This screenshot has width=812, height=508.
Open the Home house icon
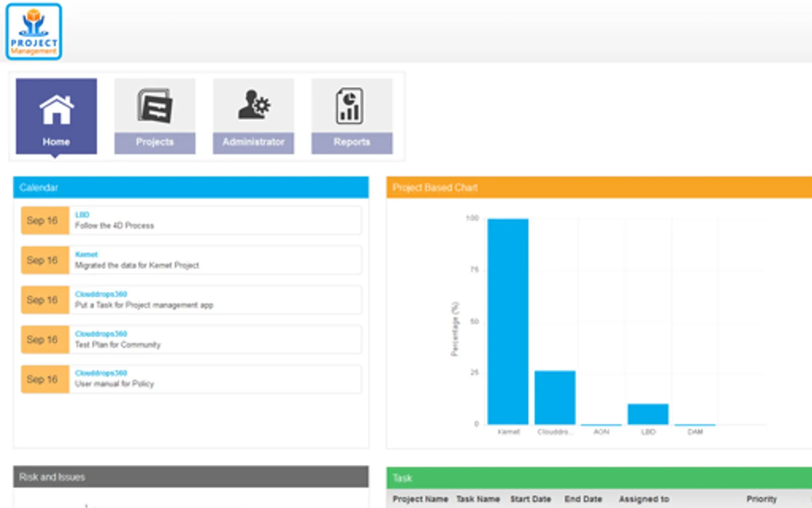point(56,109)
